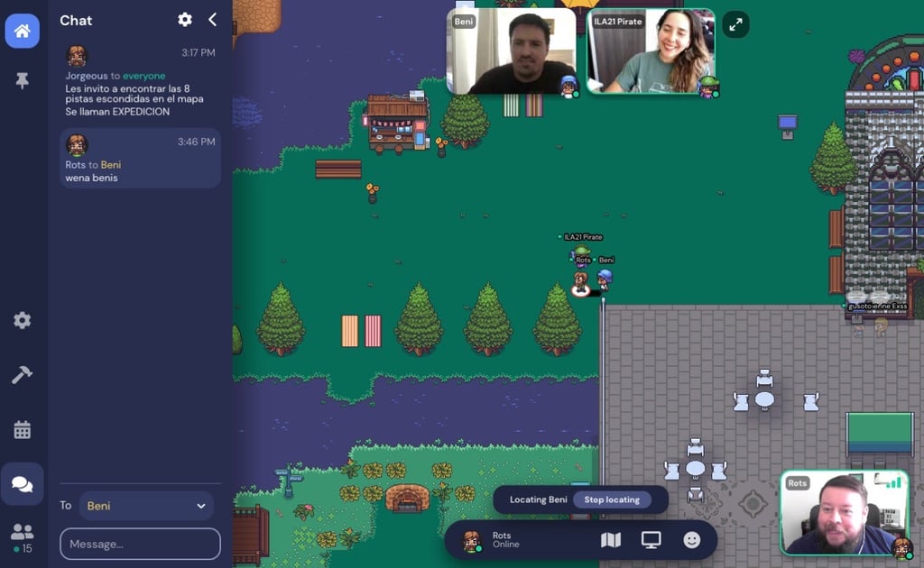Open participants list showing 15 online
924x568 pixels.
pos(22,536)
